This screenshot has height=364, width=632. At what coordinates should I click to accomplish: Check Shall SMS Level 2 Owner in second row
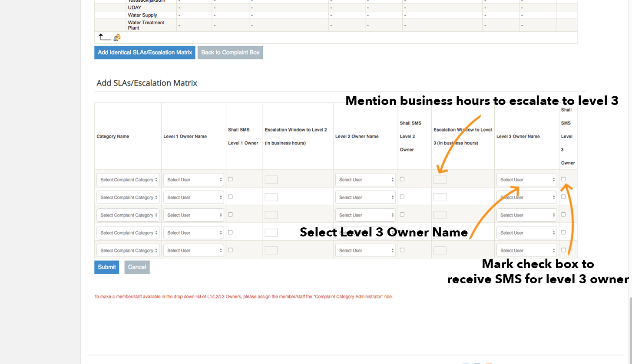[402, 197]
